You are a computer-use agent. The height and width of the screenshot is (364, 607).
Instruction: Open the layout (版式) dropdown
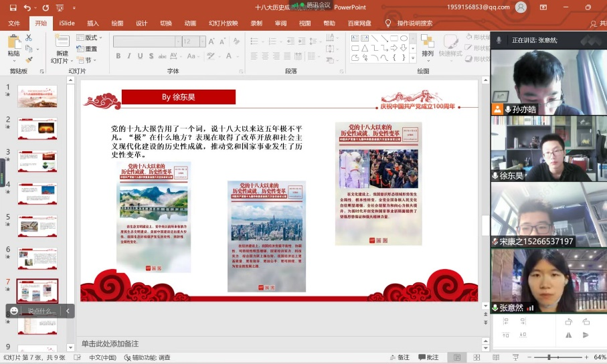pyautogui.click(x=90, y=37)
